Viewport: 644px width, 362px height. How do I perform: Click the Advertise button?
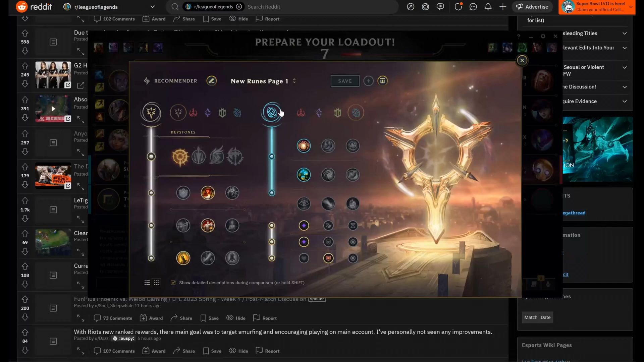(x=532, y=7)
